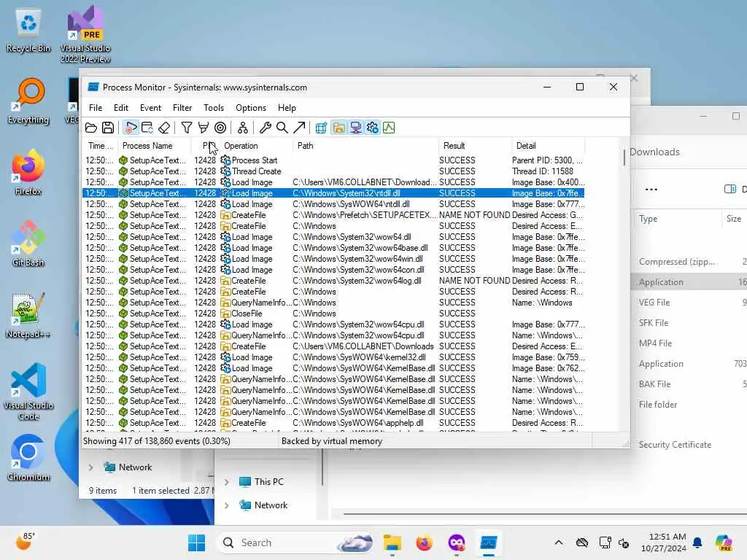Viewport: 747px width, 560px height.
Task: Select the Thread Create event row
Action: [x=333, y=171]
